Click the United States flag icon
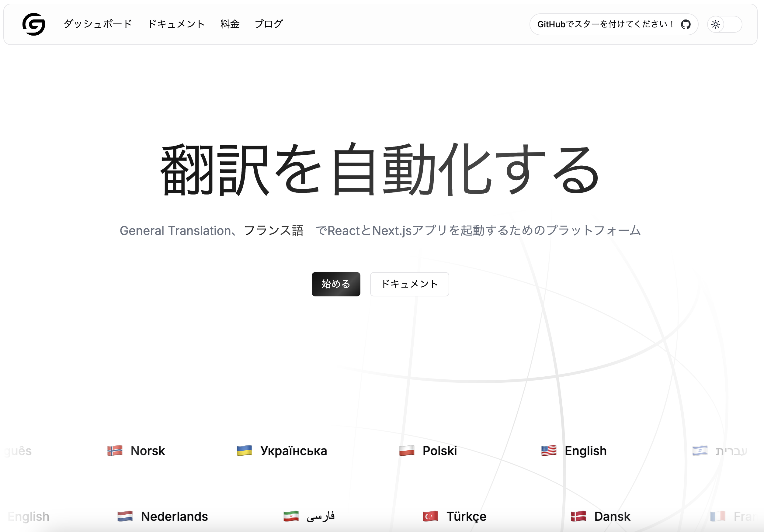 pos(549,451)
